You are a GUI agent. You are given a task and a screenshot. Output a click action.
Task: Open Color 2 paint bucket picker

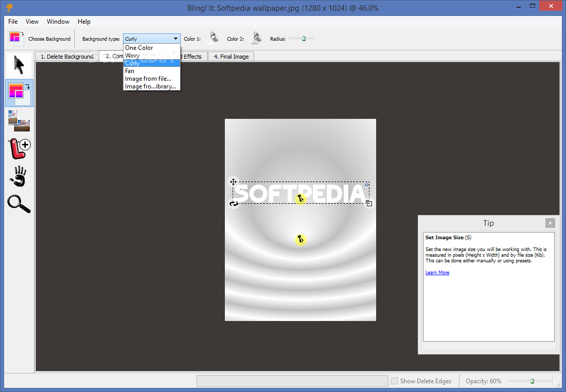[x=257, y=38]
